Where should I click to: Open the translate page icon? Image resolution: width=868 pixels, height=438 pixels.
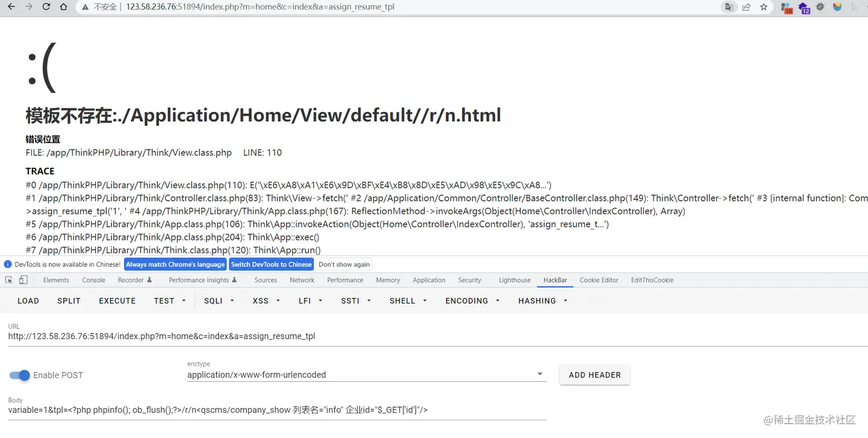tap(728, 7)
